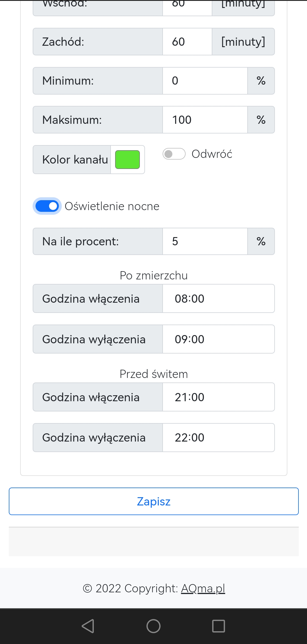Click the Kolor kanału label

tap(75, 160)
